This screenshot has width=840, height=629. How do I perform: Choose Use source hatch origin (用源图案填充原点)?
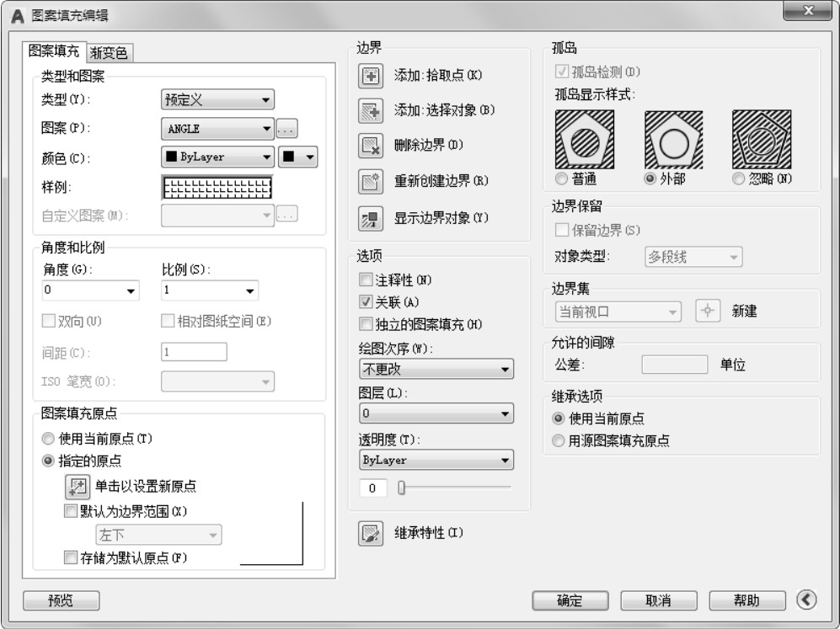(x=559, y=440)
